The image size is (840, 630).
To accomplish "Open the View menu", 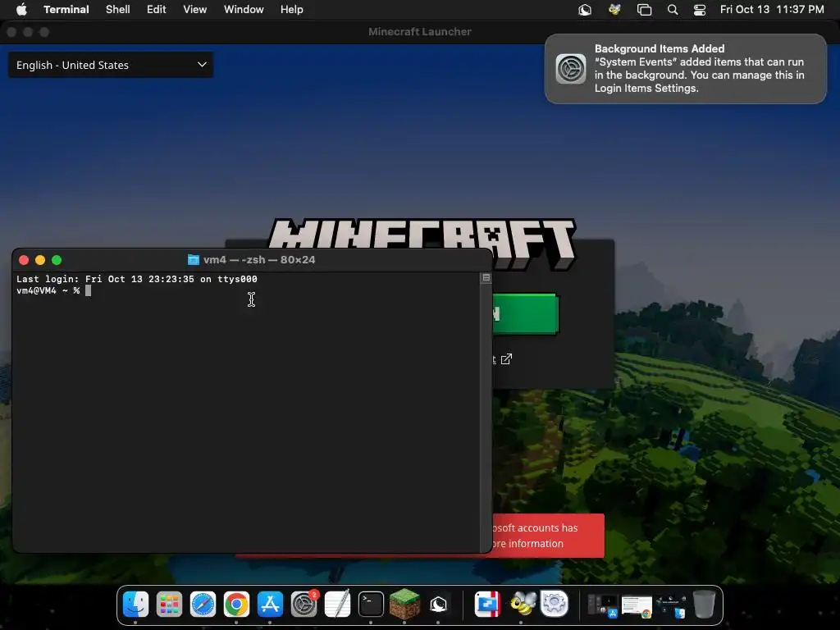I will coord(195,10).
